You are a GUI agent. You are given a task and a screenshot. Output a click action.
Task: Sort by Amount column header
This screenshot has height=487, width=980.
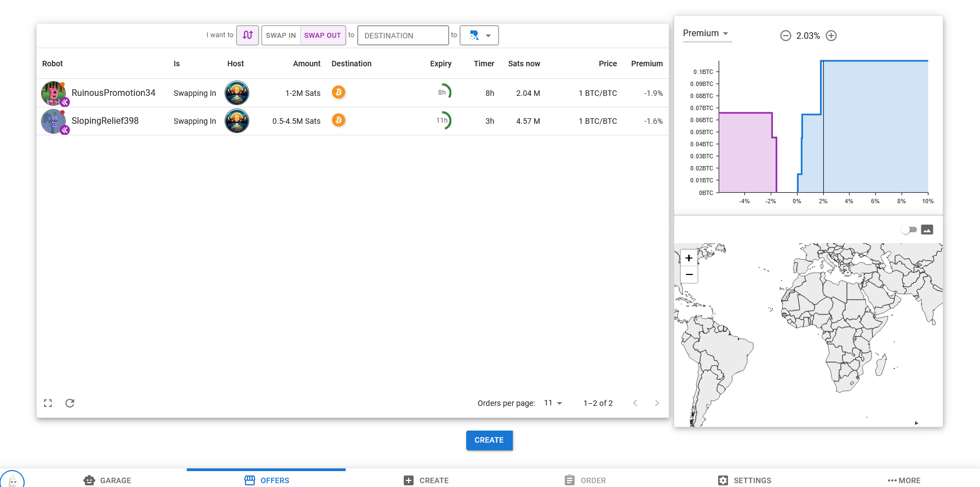point(307,64)
